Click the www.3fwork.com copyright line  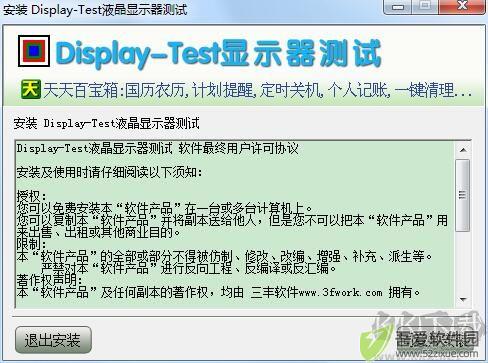click(x=219, y=293)
